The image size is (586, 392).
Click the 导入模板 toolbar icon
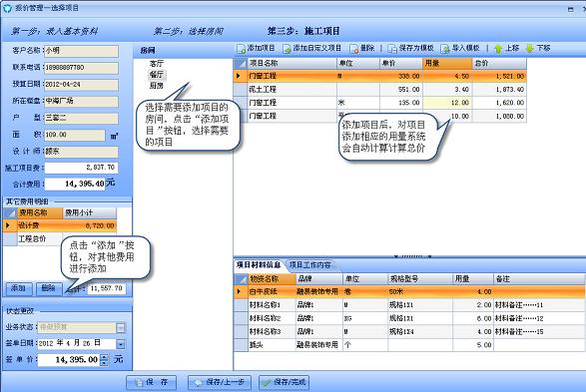(445, 49)
